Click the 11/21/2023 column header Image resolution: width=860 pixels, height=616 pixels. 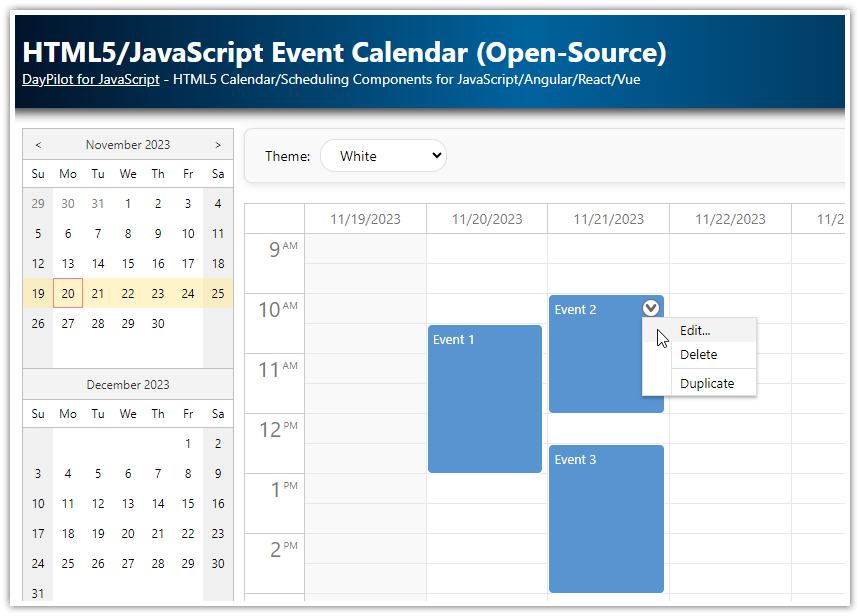pos(606,218)
